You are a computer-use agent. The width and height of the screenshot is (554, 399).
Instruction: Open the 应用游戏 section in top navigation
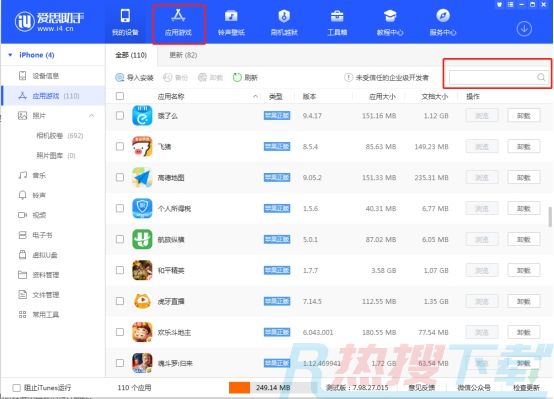[x=178, y=23]
